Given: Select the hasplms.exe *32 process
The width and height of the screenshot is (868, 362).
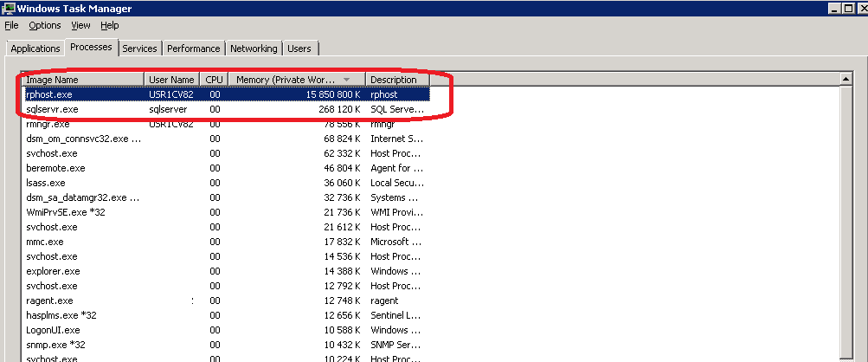Looking at the screenshot, I should (227, 315).
